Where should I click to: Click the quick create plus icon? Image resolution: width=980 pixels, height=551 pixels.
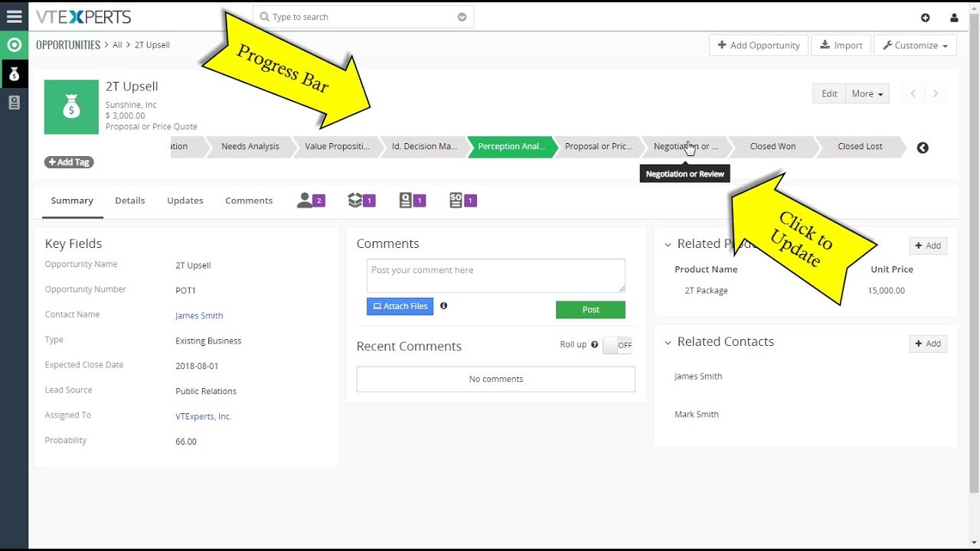pos(925,18)
